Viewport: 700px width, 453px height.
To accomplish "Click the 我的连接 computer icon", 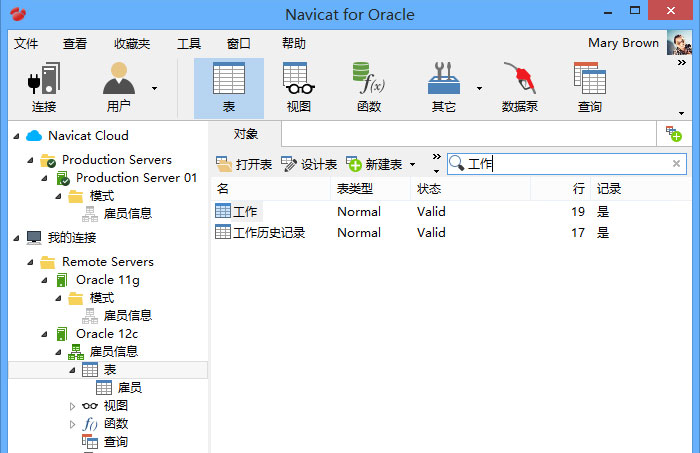I will [x=34, y=237].
